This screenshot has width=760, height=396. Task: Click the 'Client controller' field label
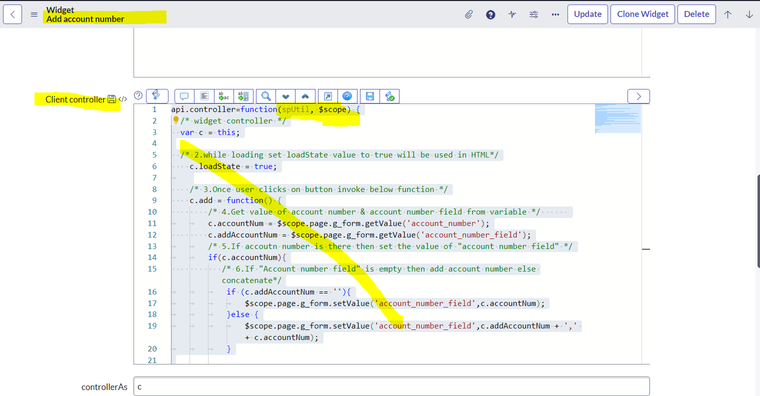[x=75, y=99]
